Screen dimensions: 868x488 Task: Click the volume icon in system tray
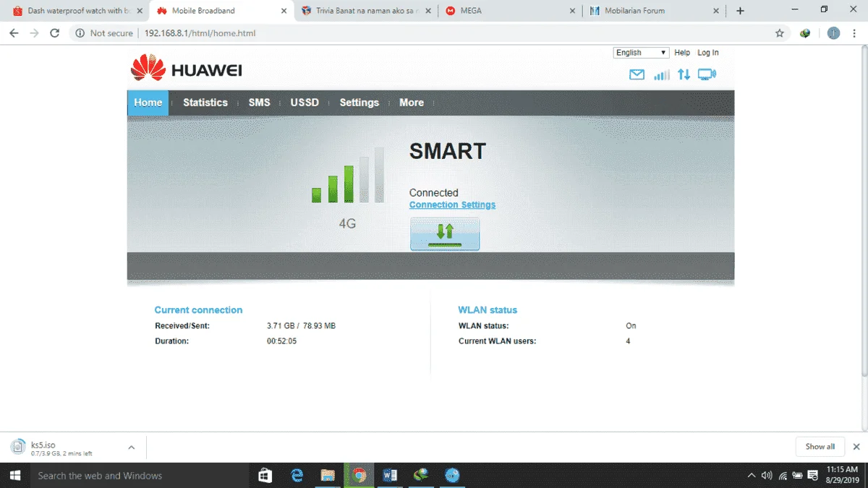pyautogui.click(x=767, y=476)
